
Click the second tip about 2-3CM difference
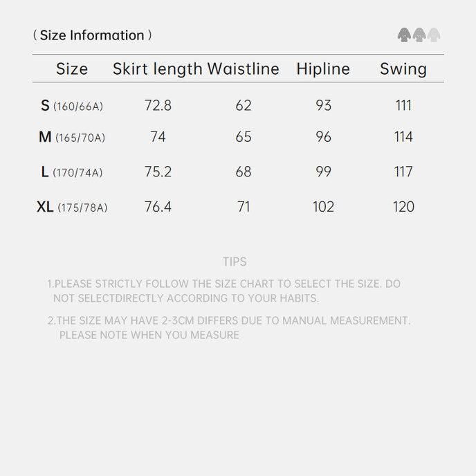228,328
